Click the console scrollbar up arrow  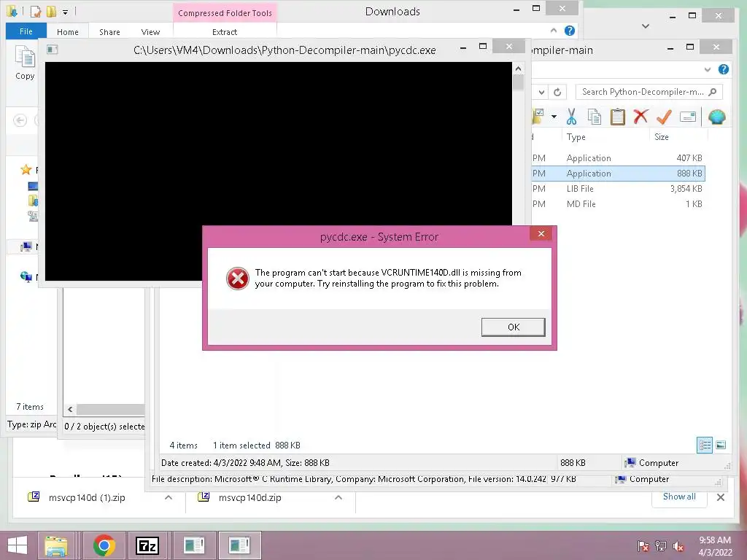pos(519,69)
